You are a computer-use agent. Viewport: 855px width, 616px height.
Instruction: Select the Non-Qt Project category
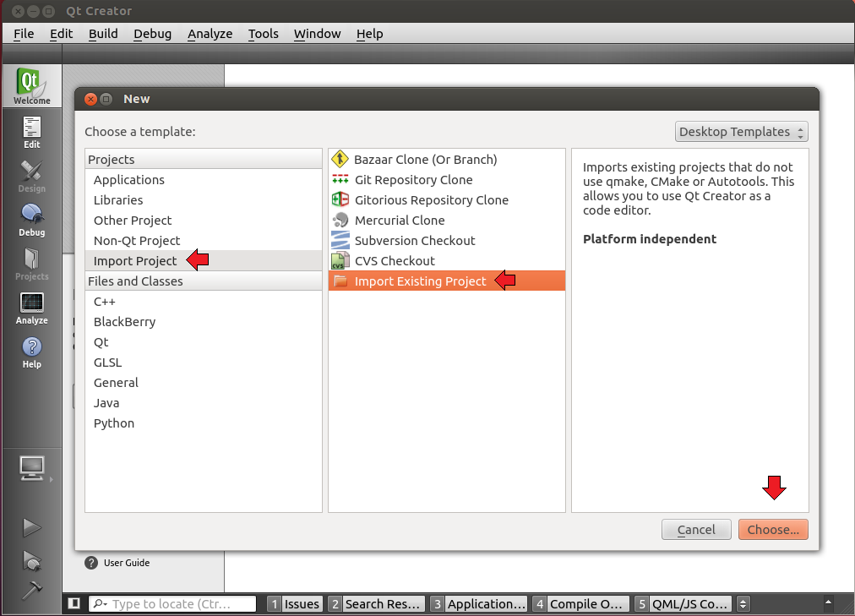(204, 241)
